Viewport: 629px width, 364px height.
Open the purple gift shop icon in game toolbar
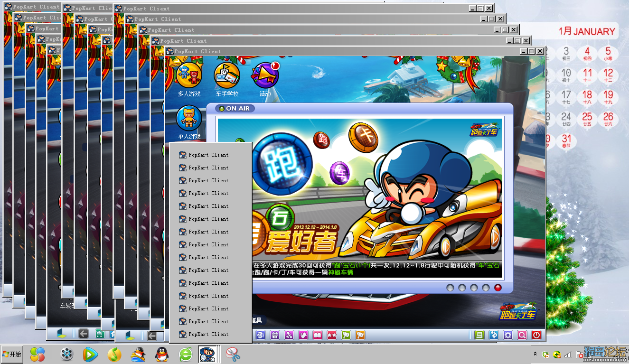[275, 335]
